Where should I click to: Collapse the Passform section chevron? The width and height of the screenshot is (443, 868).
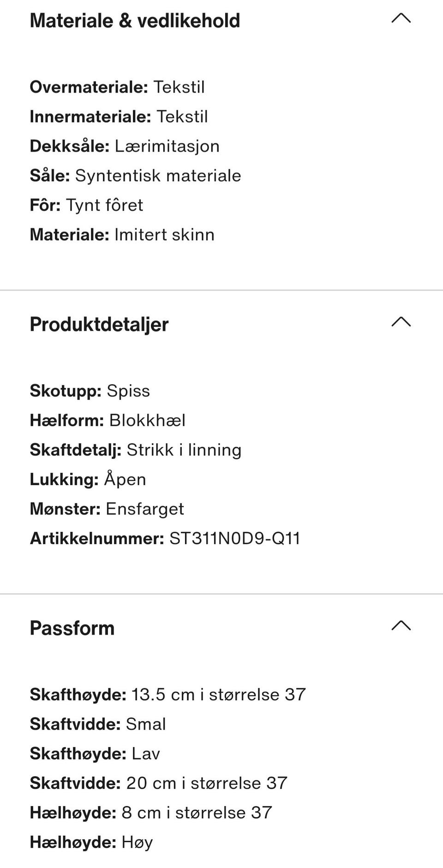click(x=401, y=626)
